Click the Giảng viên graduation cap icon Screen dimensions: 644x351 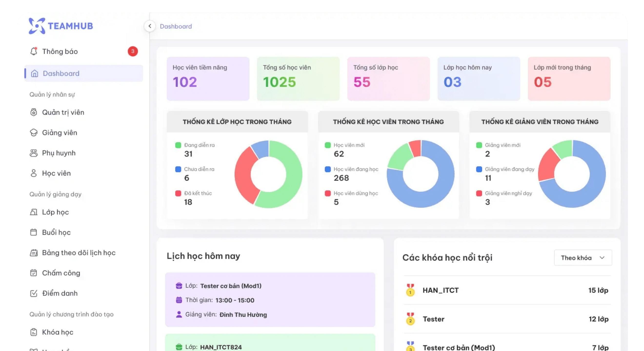pyautogui.click(x=34, y=132)
